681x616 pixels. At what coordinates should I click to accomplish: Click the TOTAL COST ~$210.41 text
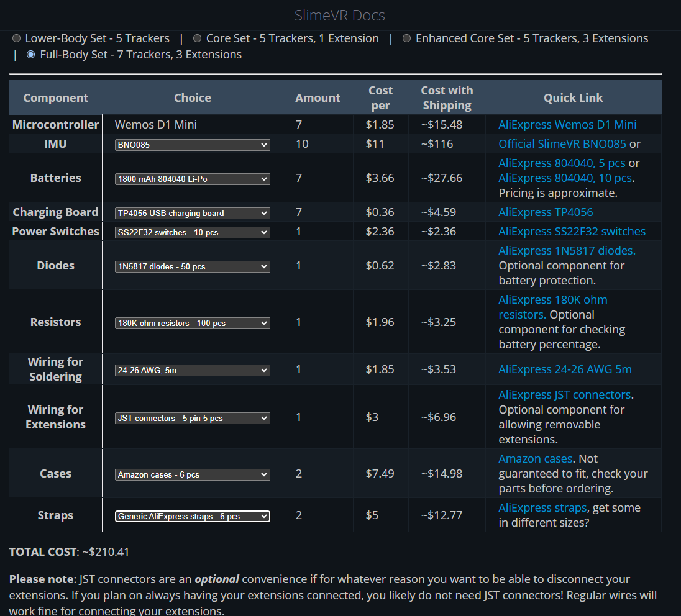point(69,552)
